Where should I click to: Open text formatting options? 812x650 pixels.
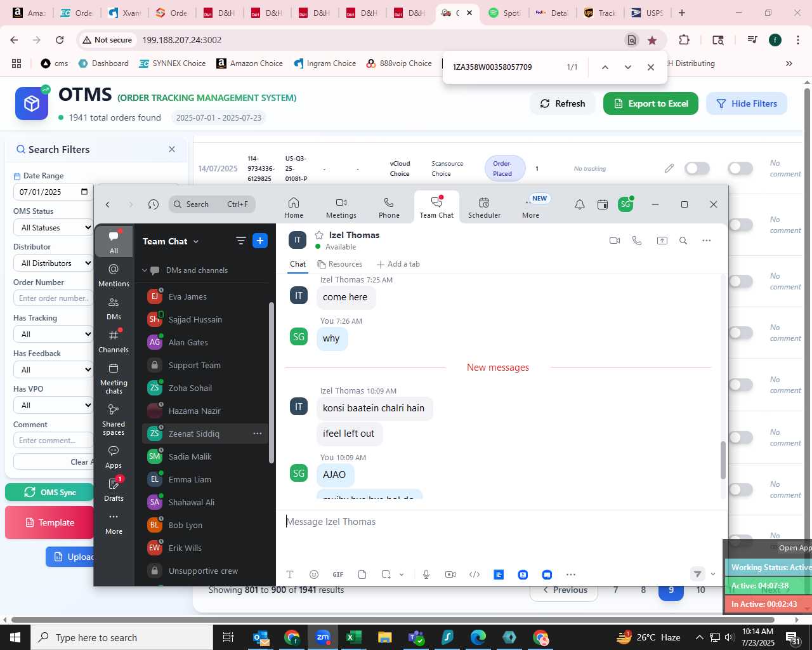pyautogui.click(x=290, y=574)
